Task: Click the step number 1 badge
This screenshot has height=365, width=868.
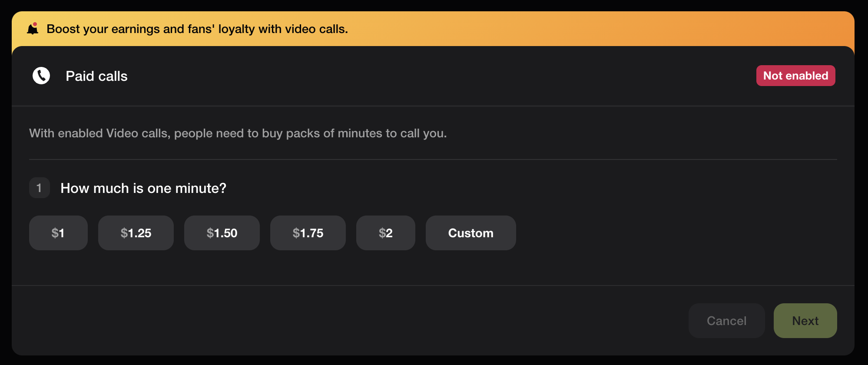Action: click(39, 188)
